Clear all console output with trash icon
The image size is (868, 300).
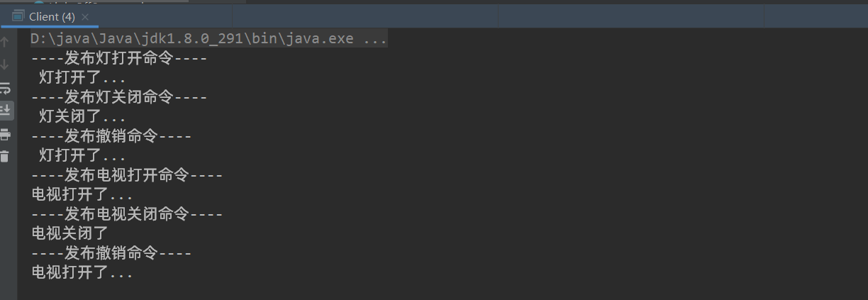[x=5, y=156]
